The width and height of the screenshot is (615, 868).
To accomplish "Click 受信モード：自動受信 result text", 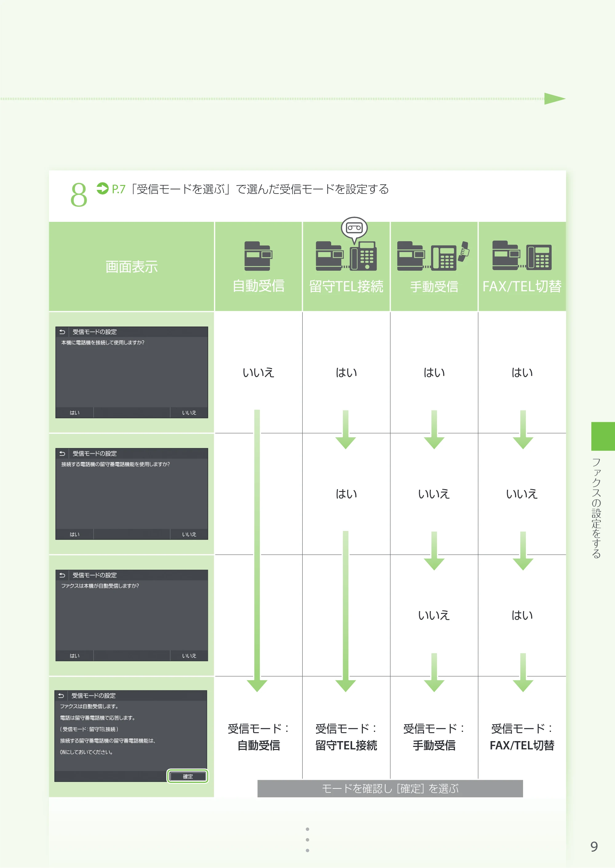I will coord(258,737).
